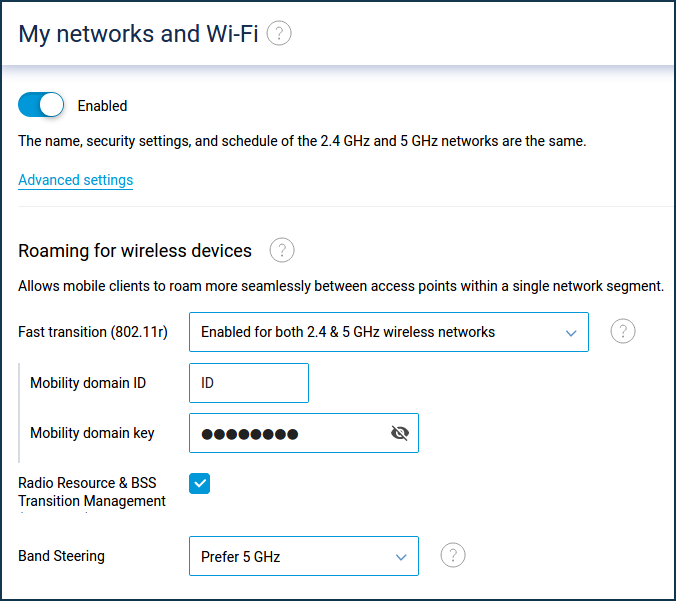The width and height of the screenshot is (676, 601).
Task: Uncheck Radio Resource & BSS Transition Management checkbox
Action: 200,483
